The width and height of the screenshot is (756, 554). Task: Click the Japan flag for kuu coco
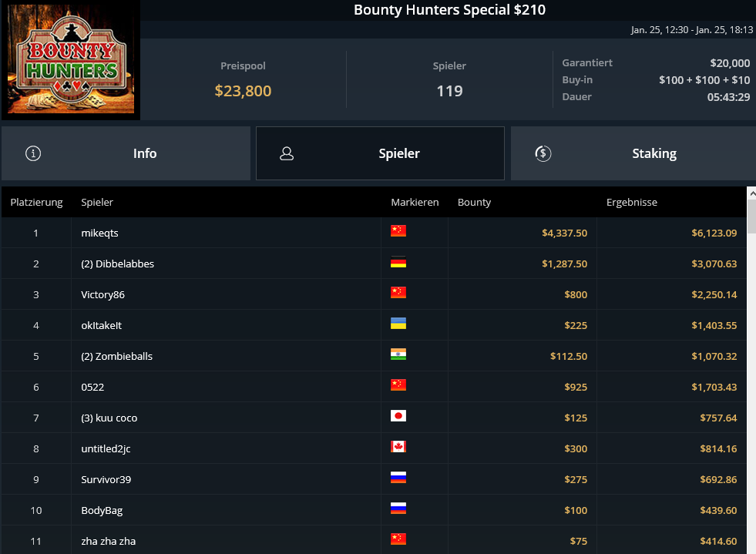(398, 417)
